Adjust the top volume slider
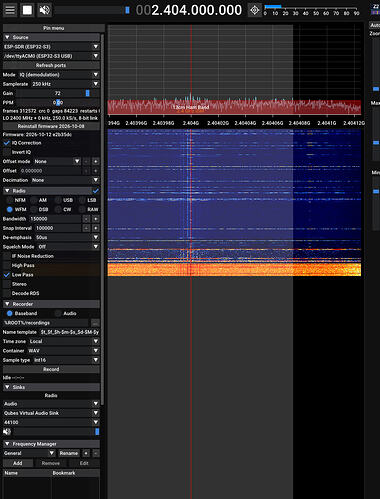This screenshot has width=380, height=499. click(x=92, y=10)
